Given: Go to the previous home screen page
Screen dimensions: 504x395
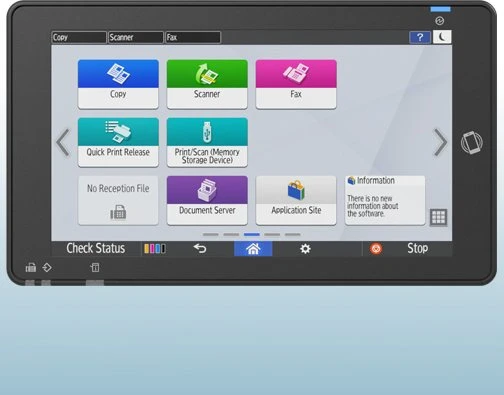Looking at the screenshot, I should tap(63, 142).
